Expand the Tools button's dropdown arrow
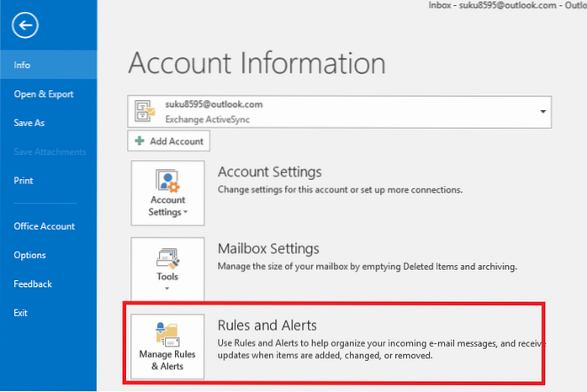 [167, 288]
